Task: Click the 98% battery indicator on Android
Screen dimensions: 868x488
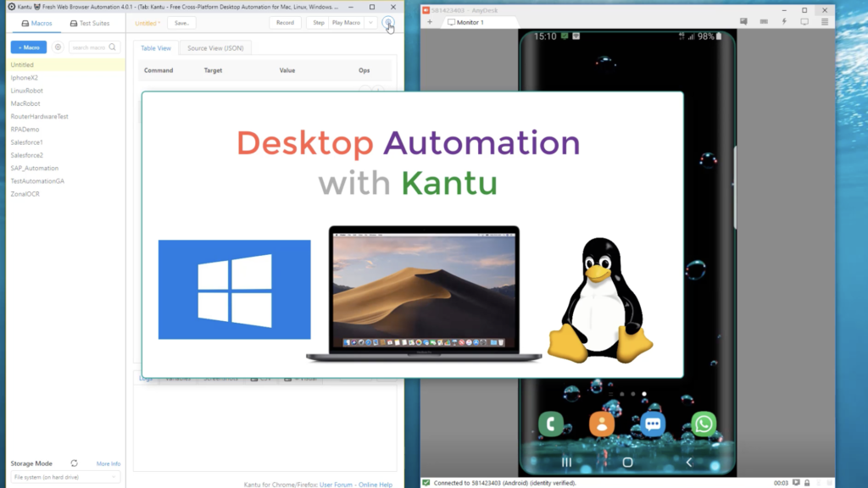Action: pyautogui.click(x=709, y=36)
